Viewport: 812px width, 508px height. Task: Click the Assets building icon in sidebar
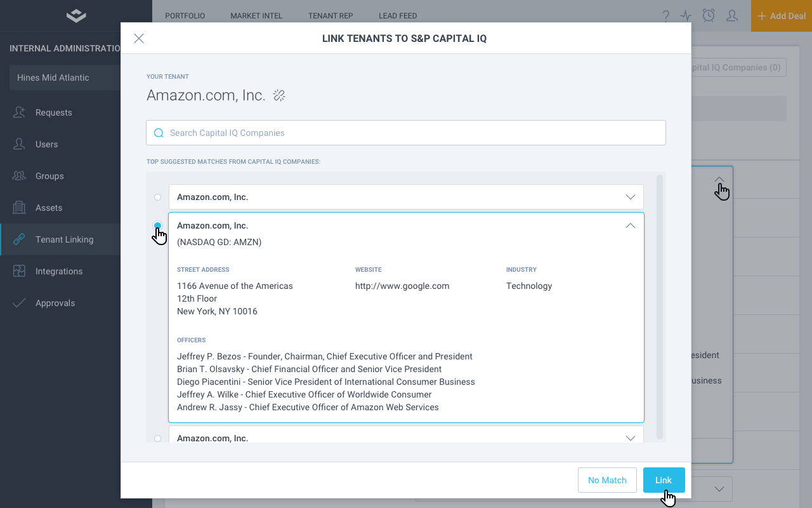pyautogui.click(x=19, y=208)
